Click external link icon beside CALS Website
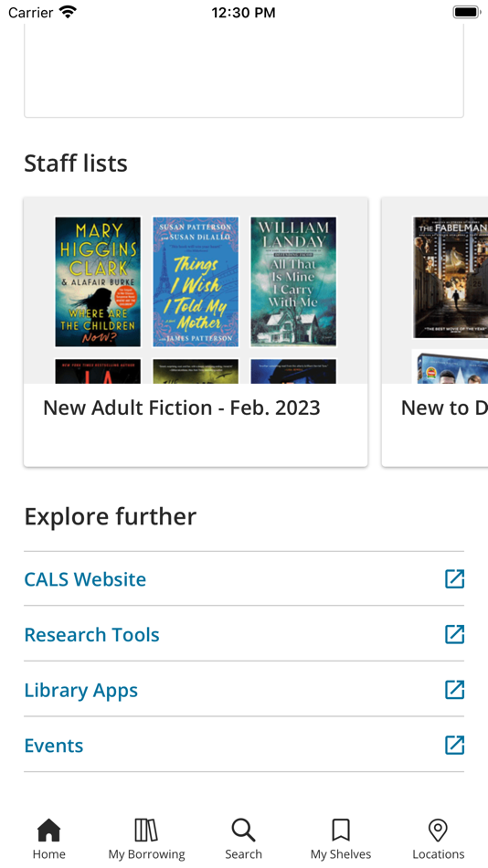The image size is (488, 868). pos(455,579)
